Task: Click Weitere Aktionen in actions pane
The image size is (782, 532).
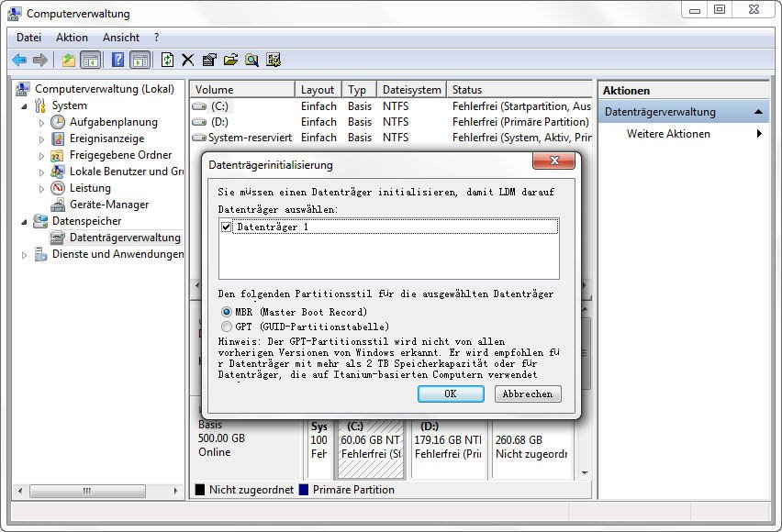Action: click(x=668, y=134)
